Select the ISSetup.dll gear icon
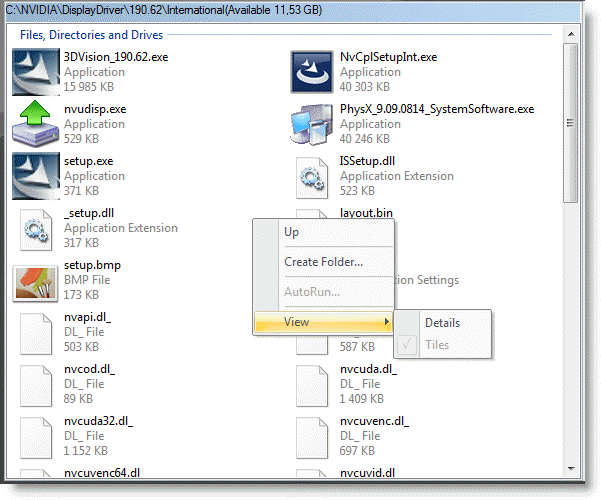Viewport: 601px width, 500px height. click(312, 178)
